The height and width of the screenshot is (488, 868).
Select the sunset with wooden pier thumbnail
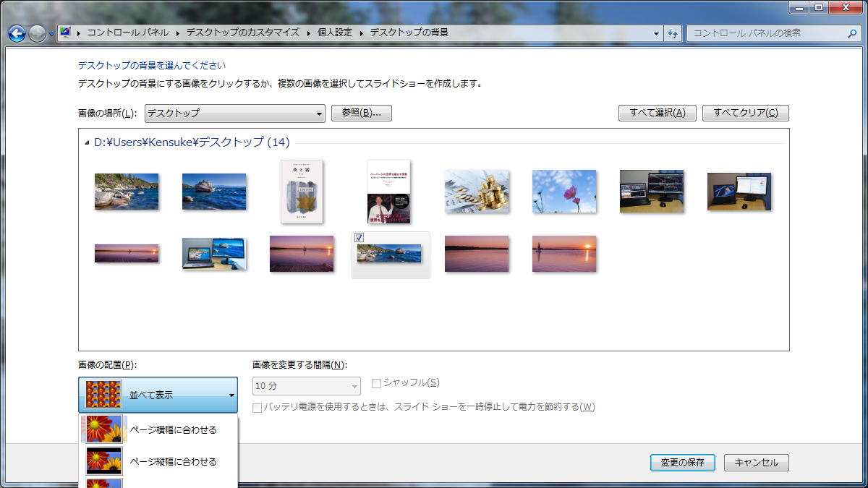(302, 254)
